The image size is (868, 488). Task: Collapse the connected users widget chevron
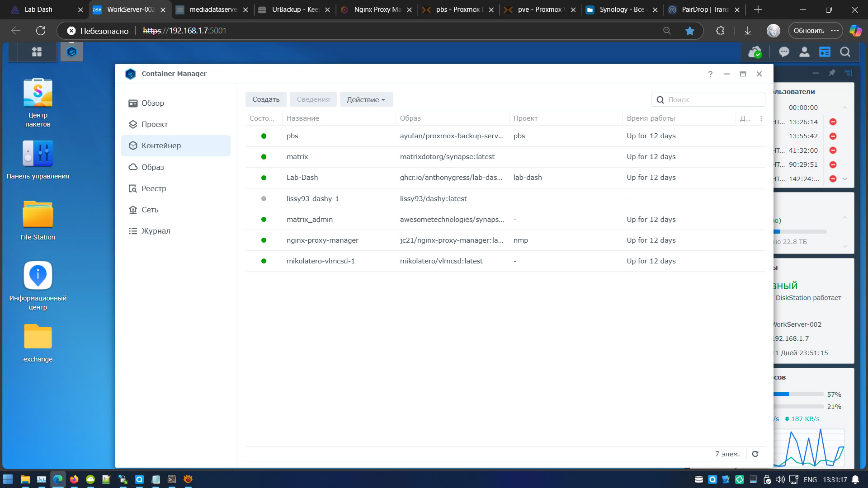(x=844, y=108)
